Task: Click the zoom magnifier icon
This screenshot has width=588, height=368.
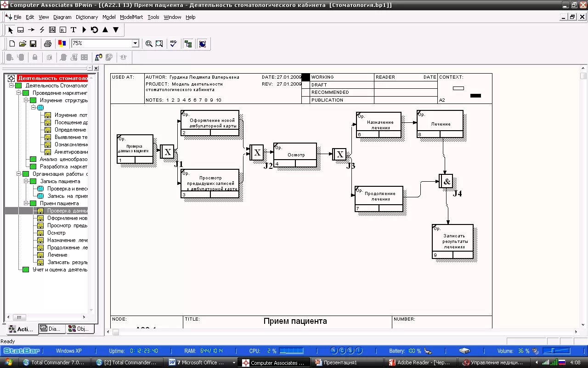Action: 149,43
